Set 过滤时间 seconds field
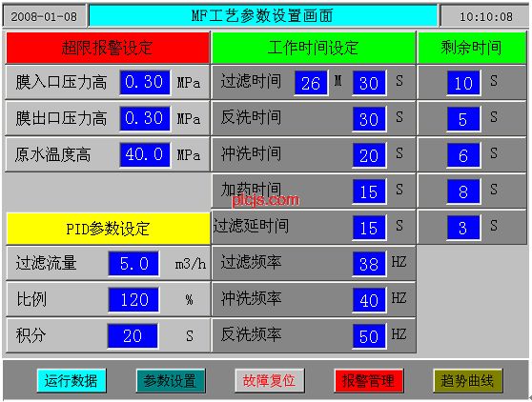 pyautogui.click(x=369, y=83)
